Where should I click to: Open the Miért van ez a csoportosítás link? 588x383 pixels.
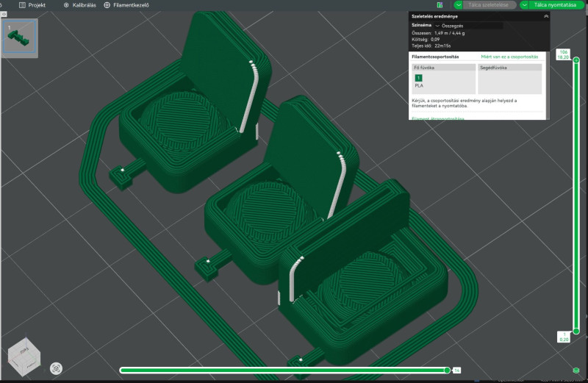click(509, 57)
